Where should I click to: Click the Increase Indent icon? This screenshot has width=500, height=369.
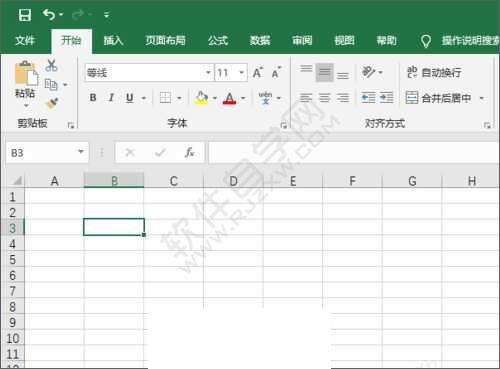386,98
